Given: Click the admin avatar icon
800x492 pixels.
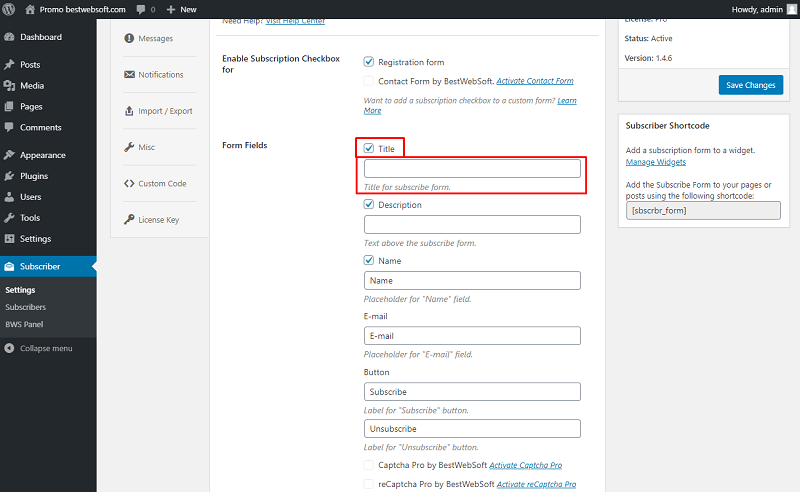Looking at the screenshot, I should pos(792,9).
